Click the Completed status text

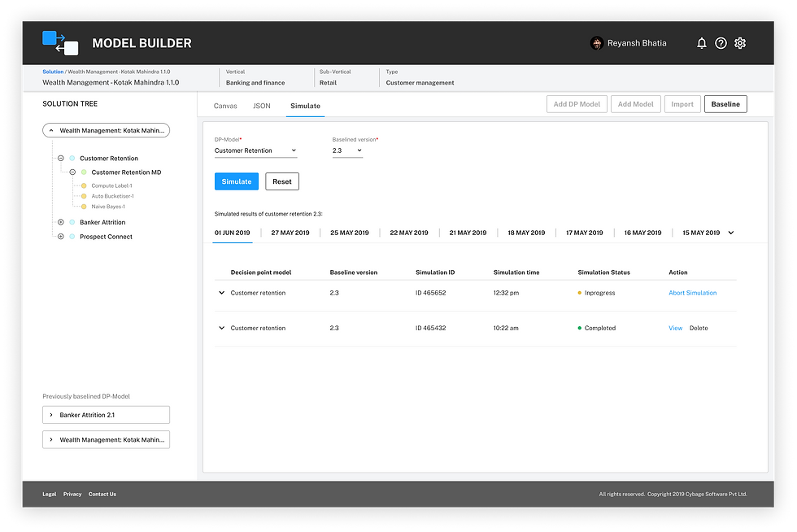pos(600,328)
